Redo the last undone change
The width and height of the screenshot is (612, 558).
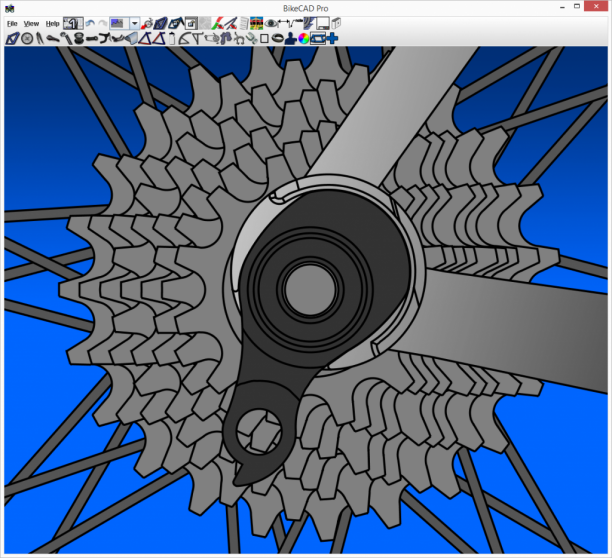tap(103, 23)
